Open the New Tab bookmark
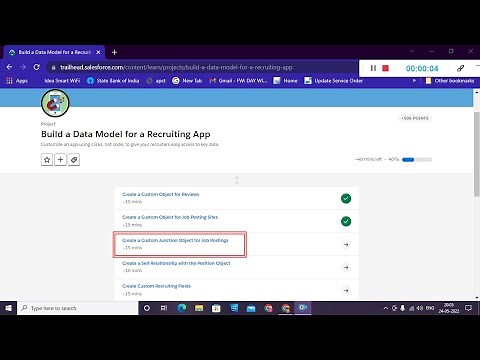Image resolution: width=480 pixels, height=360 pixels. pyautogui.click(x=187, y=81)
